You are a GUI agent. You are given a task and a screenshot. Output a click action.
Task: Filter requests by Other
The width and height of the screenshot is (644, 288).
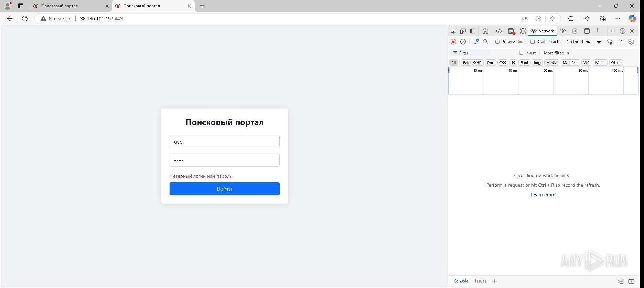(x=616, y=63)
